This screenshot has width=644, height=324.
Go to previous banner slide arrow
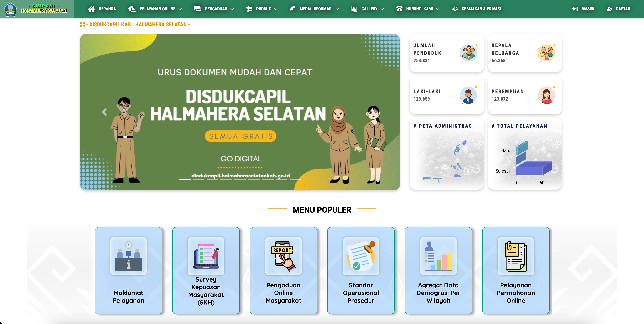pyautogui.click(x=104, y=112)
